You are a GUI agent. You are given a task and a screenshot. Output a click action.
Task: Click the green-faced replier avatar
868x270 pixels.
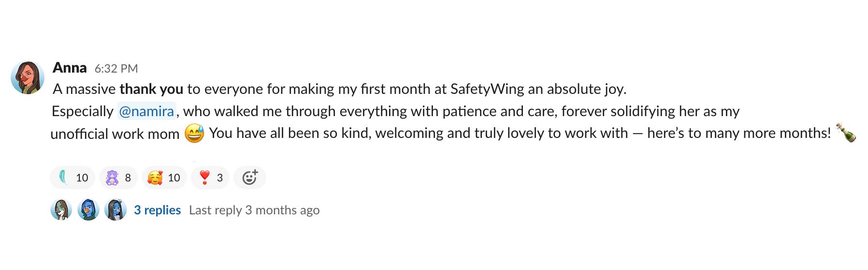coord(61,210)
